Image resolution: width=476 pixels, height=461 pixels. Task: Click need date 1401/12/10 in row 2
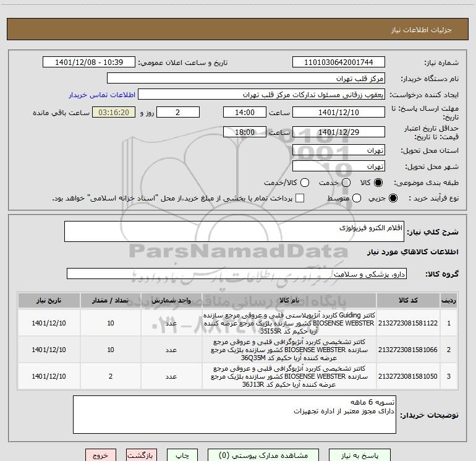(x=49, y=350)
